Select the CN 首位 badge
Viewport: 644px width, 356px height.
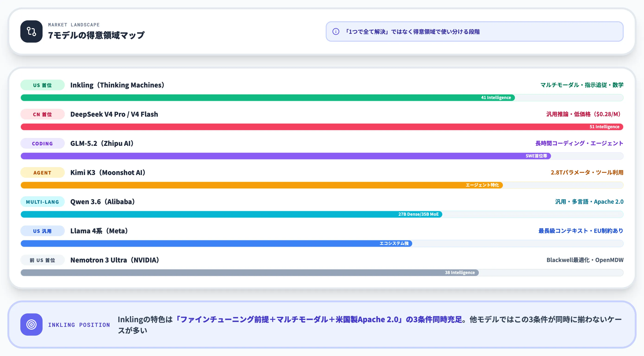pyautogui.click(x=43, y=114)
